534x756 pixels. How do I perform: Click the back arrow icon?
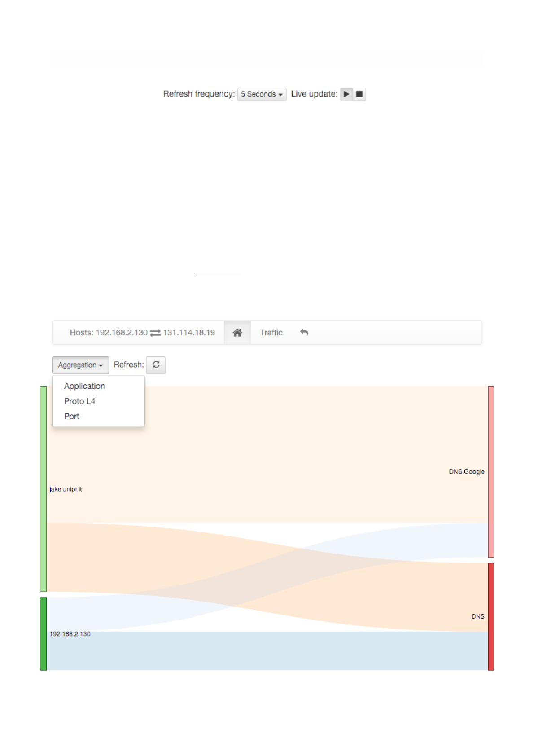[304, 333]
